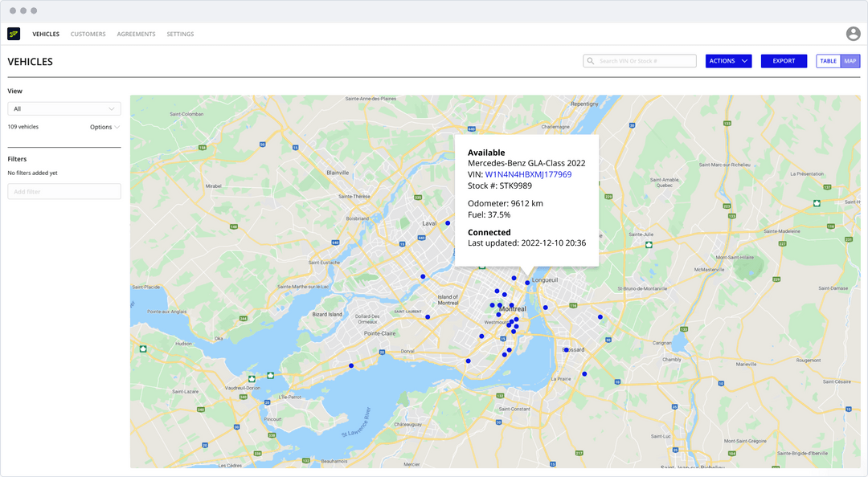Go to the CUSTOMERS tab

tap(88, 34)
